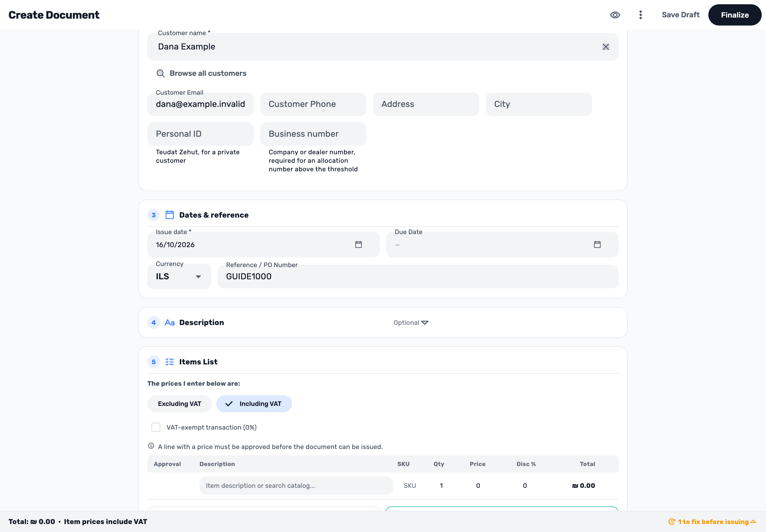Focus the Address field
Image resolution: width=766 pixels, height=532 pixels.
coord(426,104)
